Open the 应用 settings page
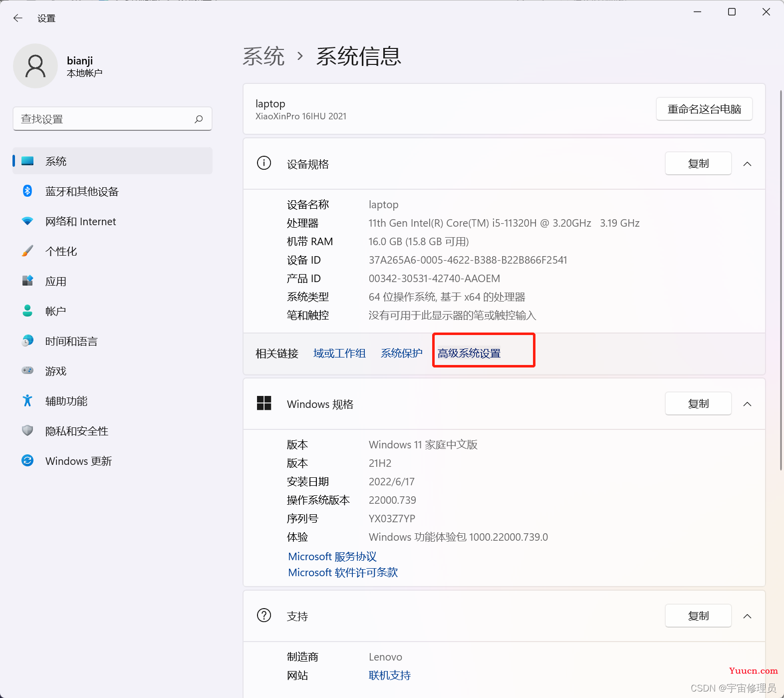This screenshot has height=698, width=784. pyautogui.click(x=112, y=281)
